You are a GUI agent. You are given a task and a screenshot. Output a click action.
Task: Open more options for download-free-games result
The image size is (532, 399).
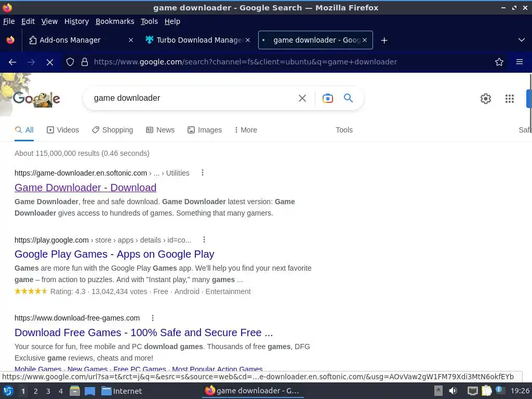153,318
